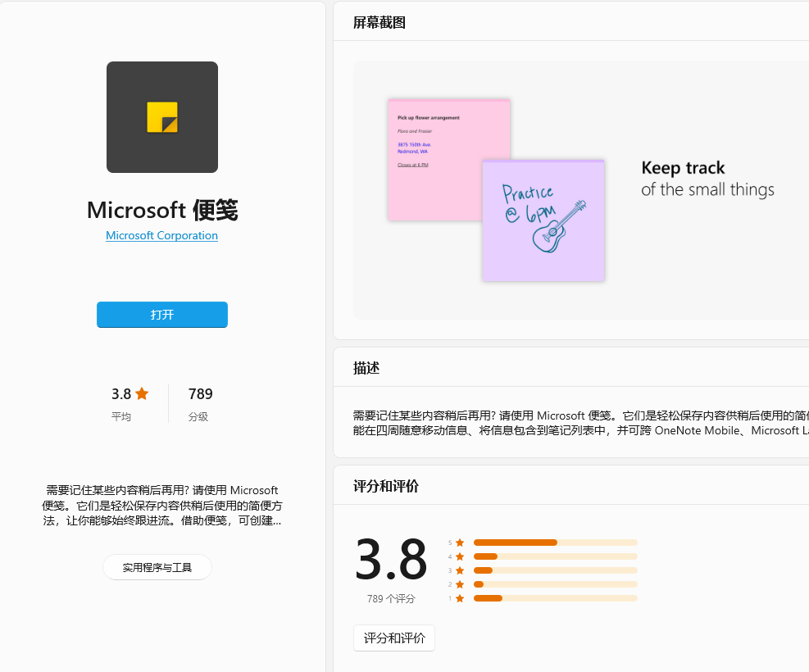Select the 实用程序与工具 category tag
809x672 pixels.
(x=157, y=567)
